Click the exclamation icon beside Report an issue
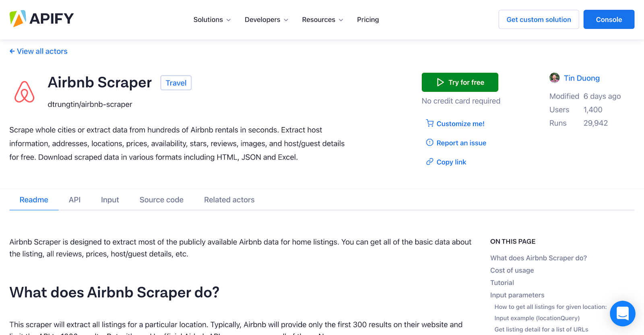Screen dimensions: 644x335 [x=430, y=143]
